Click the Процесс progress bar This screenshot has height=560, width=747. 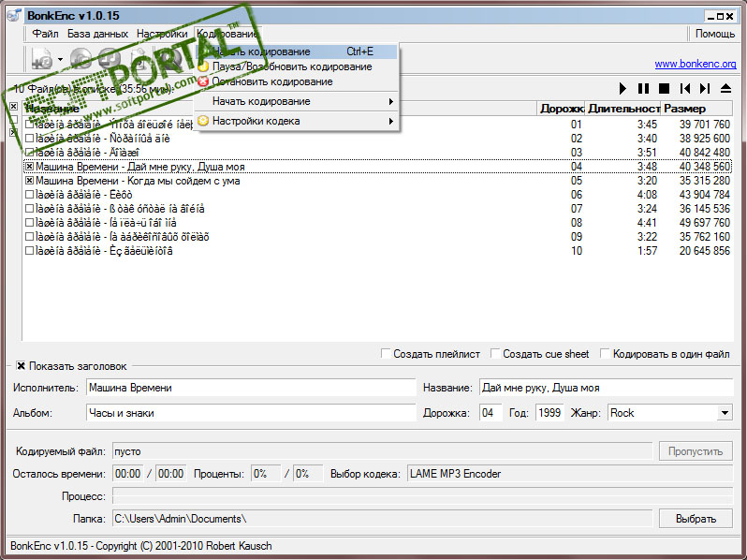tap(422, 496)
